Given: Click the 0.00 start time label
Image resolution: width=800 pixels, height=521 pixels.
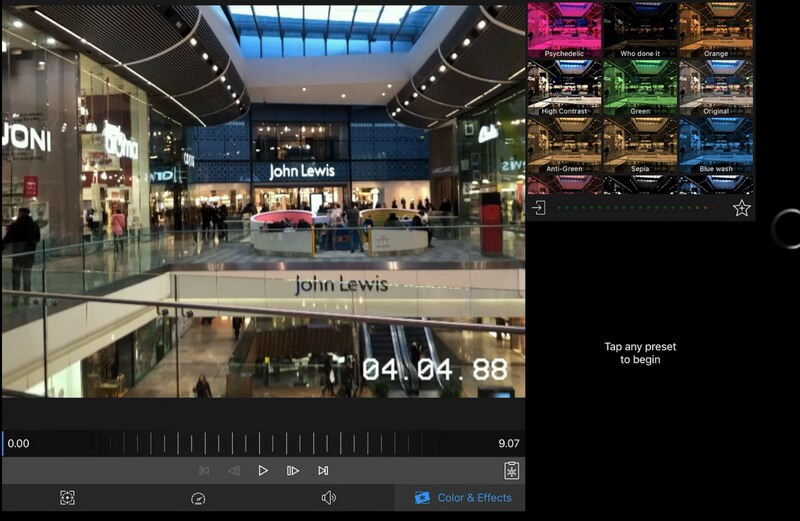Looking at the screenshot, I should 18,443.
